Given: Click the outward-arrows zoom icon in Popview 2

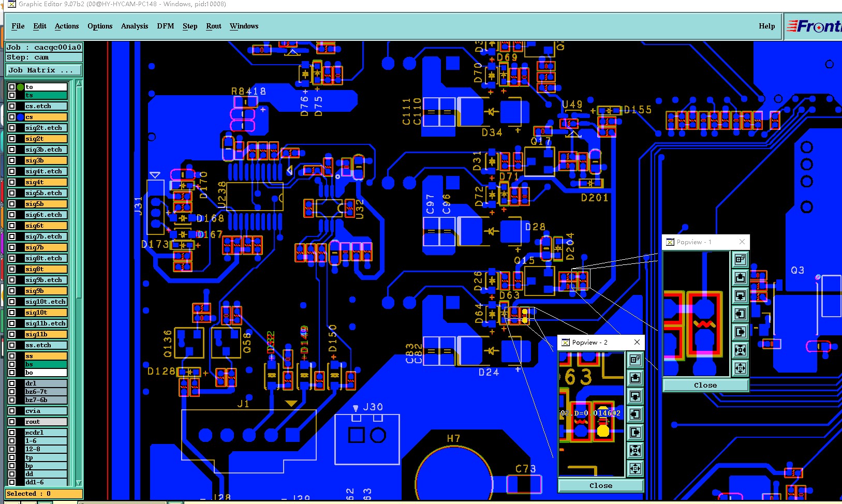Looking at the screenshot, I should click(x=635, y=468).
